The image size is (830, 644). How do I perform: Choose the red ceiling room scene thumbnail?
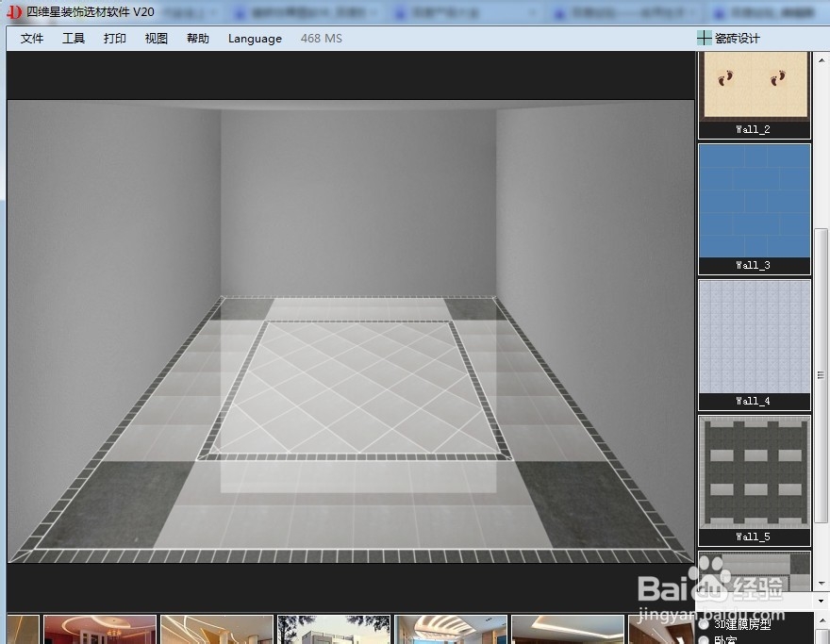pyautogui.click(x=100, y=629)
